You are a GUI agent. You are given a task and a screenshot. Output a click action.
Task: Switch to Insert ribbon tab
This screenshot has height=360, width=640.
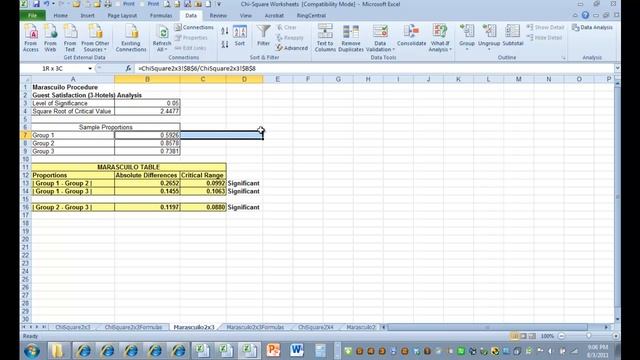(87, 16)
